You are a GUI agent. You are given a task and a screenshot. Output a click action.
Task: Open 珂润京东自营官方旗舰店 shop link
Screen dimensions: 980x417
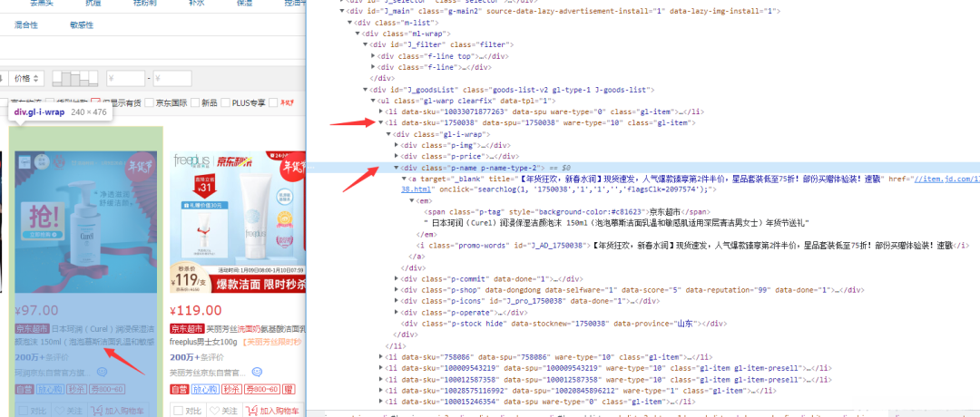coord(54,373)
